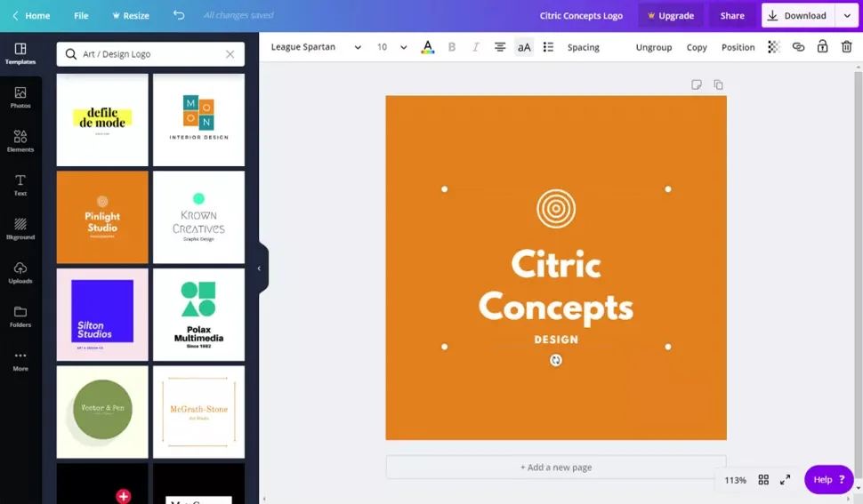Select the Polax Multimedia template
Screen dimensions: 863x504
pos(198,315)
